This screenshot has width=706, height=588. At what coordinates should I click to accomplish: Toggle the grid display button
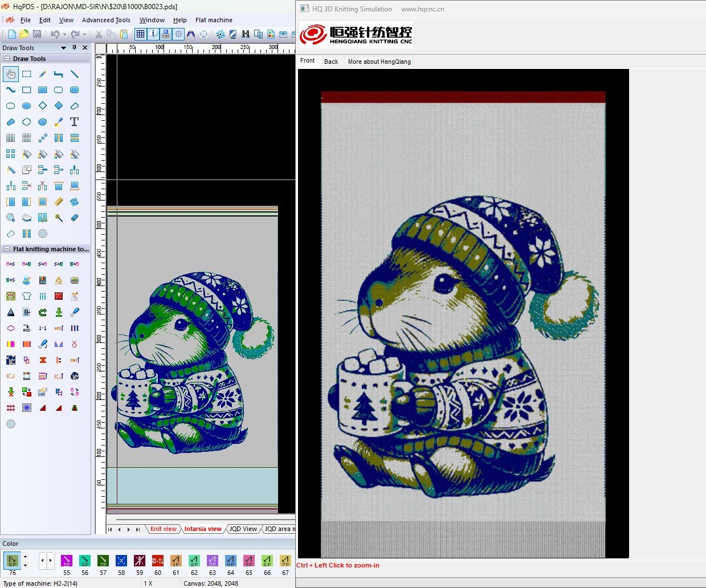[x=140, y=34]
